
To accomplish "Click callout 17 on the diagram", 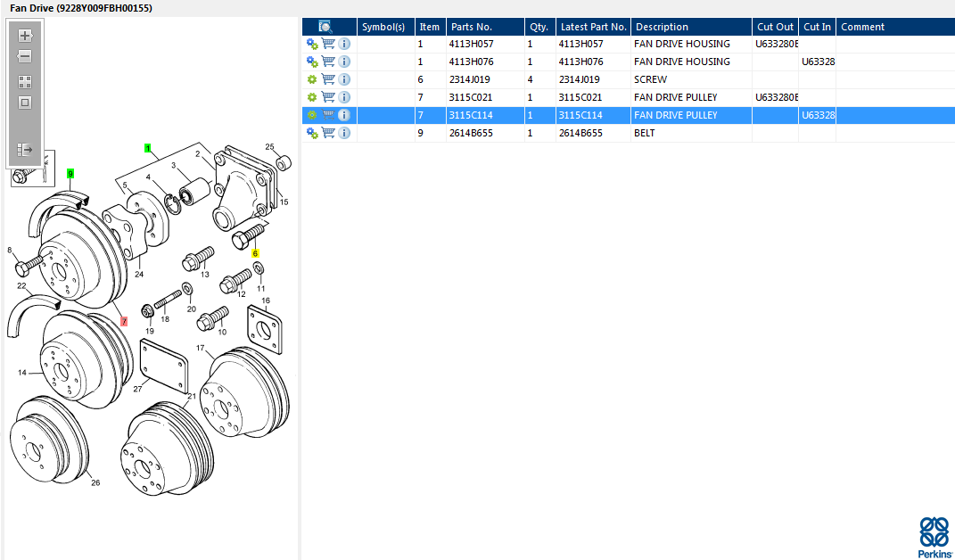I will point(201,348).
